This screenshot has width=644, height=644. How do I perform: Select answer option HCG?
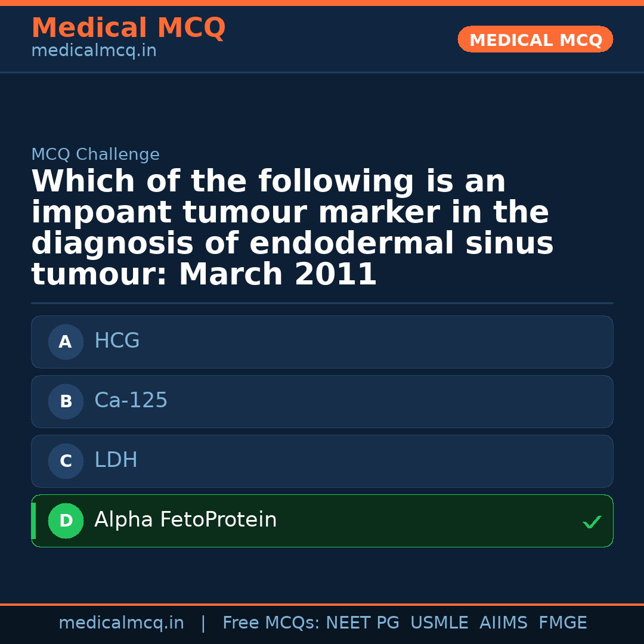322,342
